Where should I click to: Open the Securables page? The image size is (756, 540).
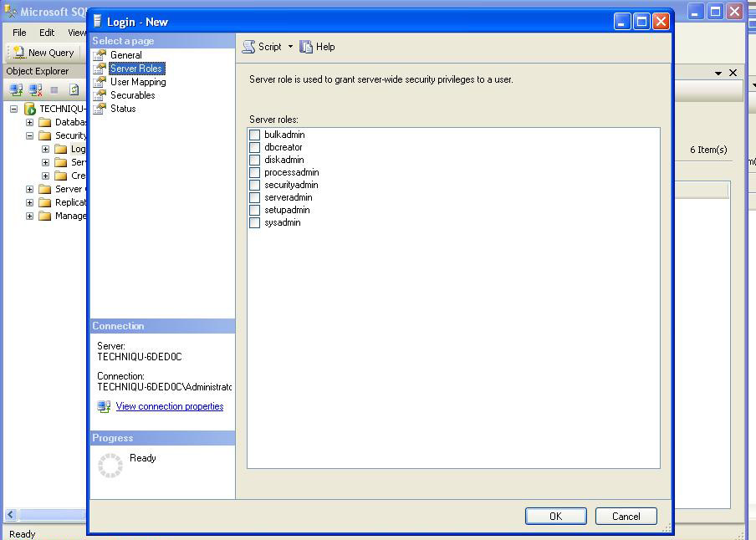click(133, 95)
